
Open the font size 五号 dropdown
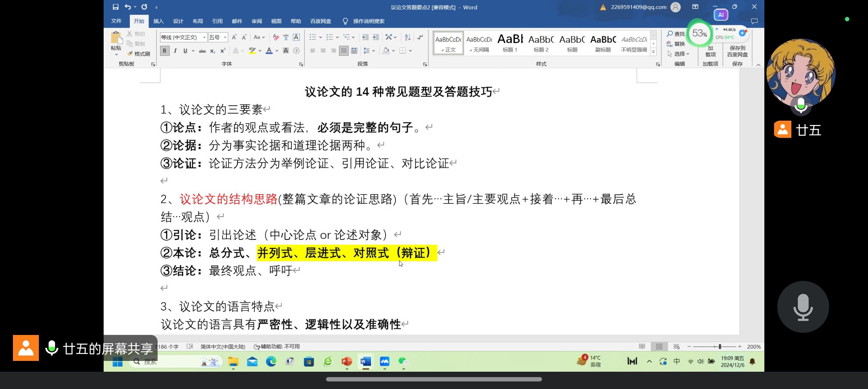coord(225,37)
